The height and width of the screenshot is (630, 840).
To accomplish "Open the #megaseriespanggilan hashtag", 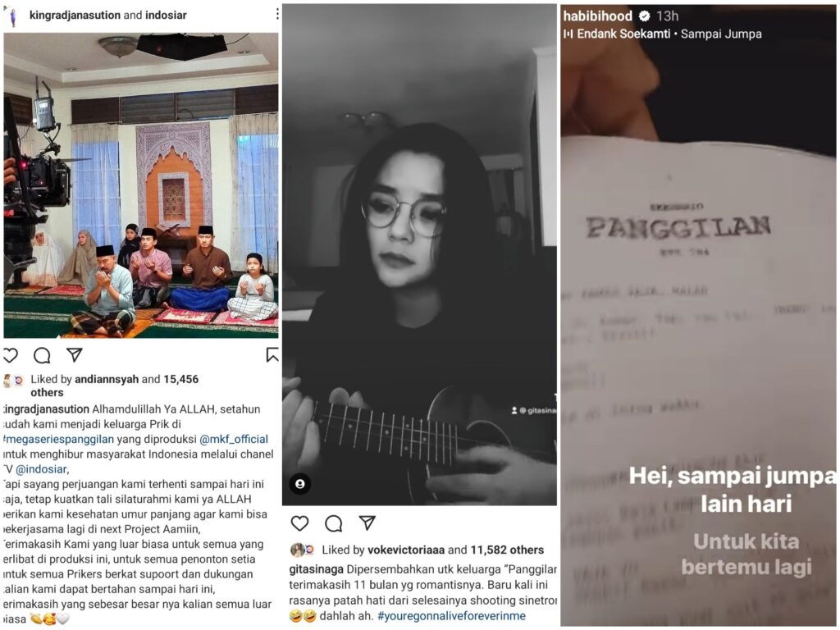I will point(58,440).
